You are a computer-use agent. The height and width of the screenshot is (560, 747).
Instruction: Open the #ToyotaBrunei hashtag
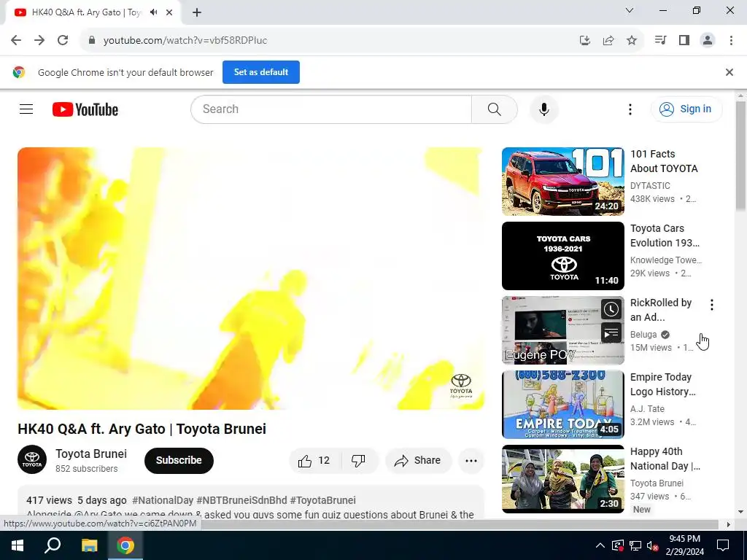322,500
